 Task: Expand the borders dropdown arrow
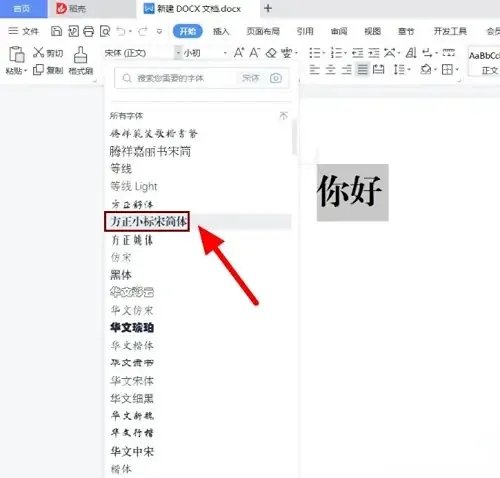tap(457, 70)
